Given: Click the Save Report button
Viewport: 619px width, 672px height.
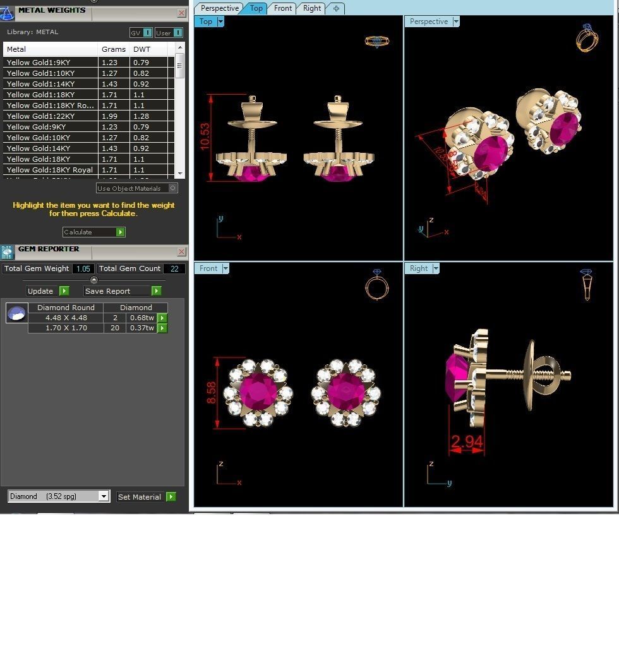Looking at the screenshot, I should [117, 291].
